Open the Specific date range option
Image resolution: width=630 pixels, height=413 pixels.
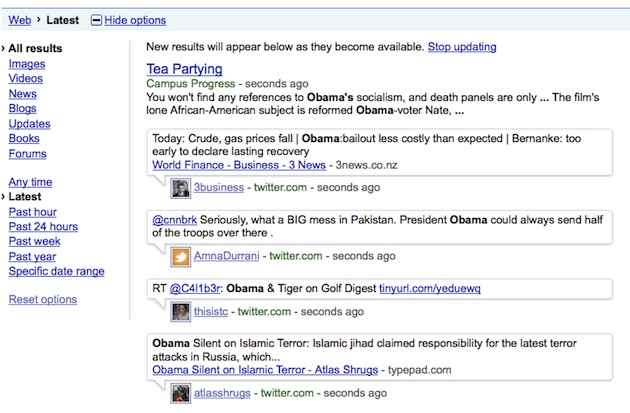57,271
